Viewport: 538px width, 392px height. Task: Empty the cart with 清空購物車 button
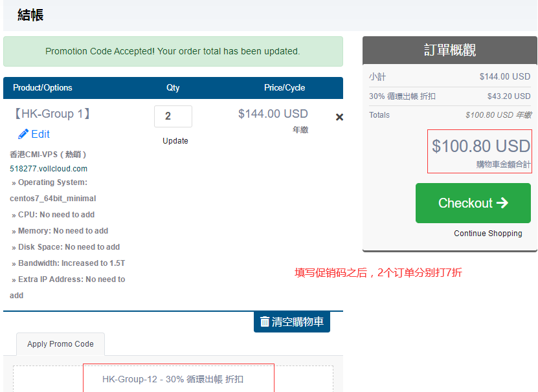[x=292, y=321]
